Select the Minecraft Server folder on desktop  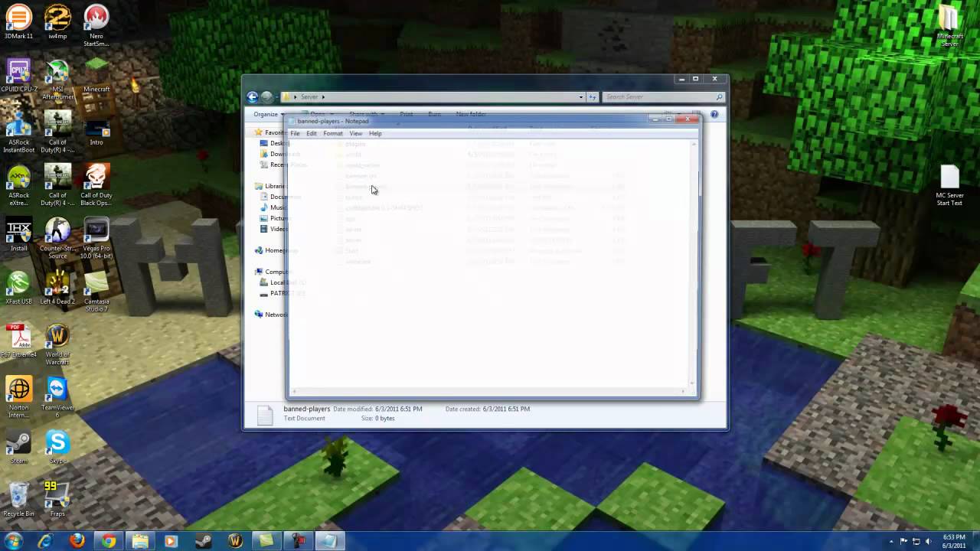949,26
